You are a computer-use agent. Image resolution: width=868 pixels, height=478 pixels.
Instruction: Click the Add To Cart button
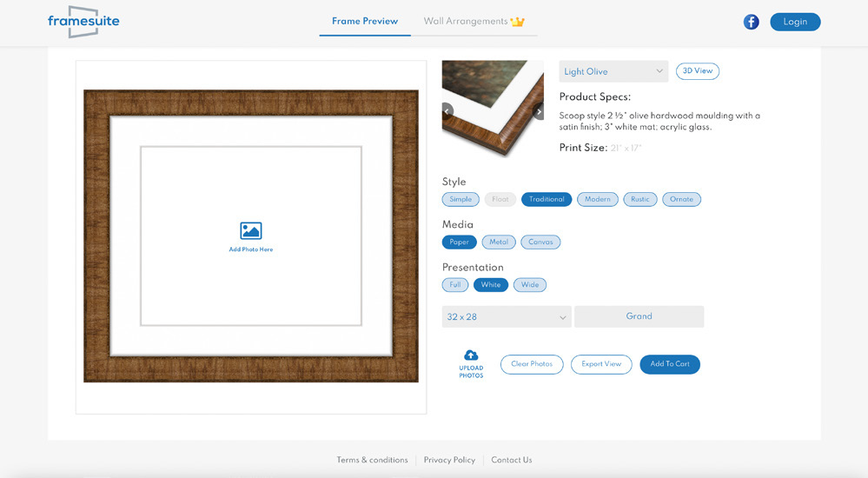click(x=670, y=364)
